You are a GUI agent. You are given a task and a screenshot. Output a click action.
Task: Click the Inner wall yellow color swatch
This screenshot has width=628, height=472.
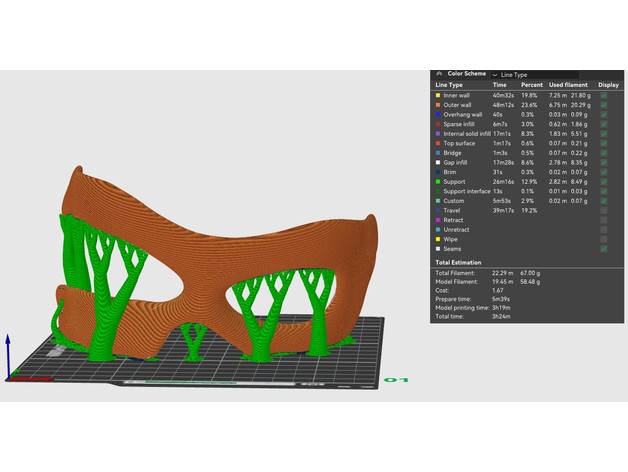[437, 94]
